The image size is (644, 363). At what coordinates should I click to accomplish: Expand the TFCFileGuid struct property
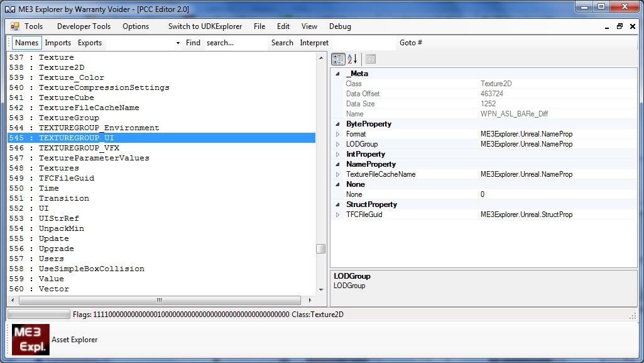click(x=337, y=215)
